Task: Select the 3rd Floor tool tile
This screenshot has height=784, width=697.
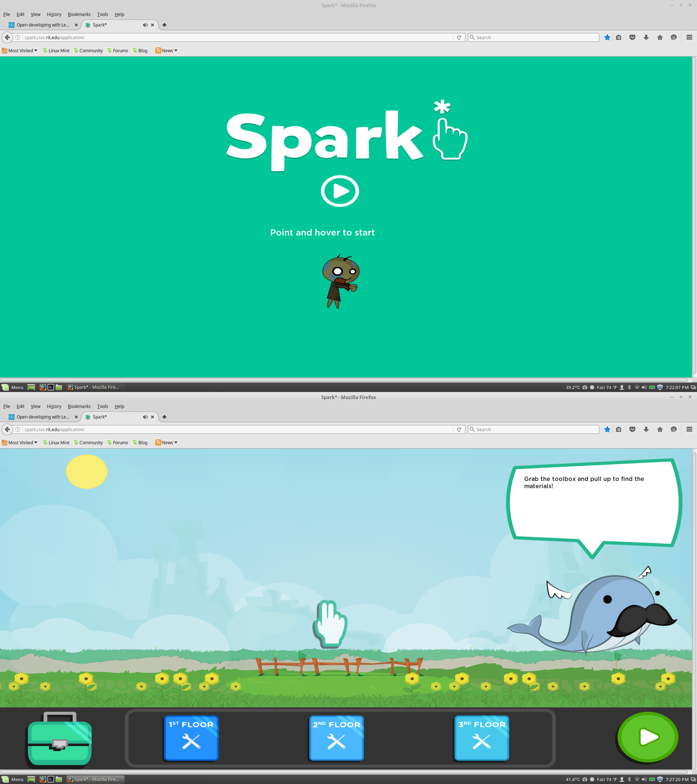Action: (x=481, y=738)
